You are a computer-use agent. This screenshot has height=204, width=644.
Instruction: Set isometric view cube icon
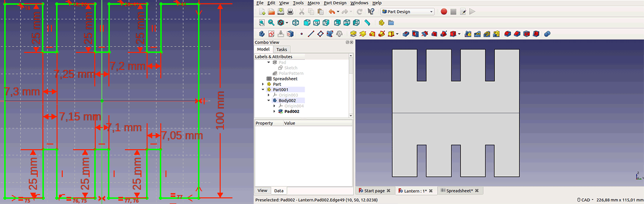click(296, 22)
